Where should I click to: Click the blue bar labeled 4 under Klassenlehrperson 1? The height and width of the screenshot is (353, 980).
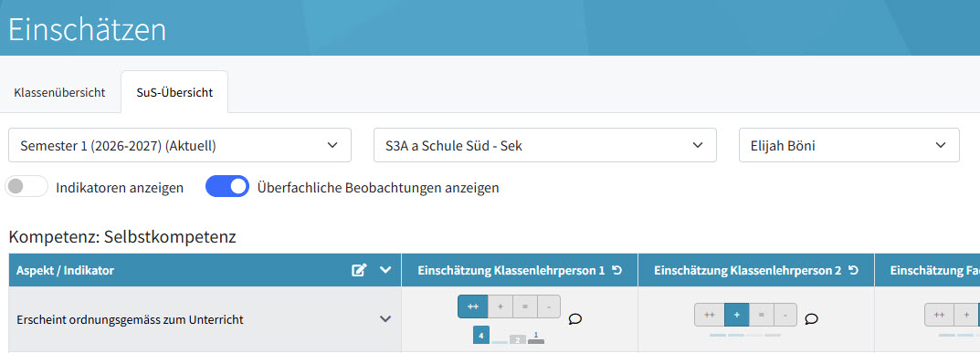click(x=481, y=336)
